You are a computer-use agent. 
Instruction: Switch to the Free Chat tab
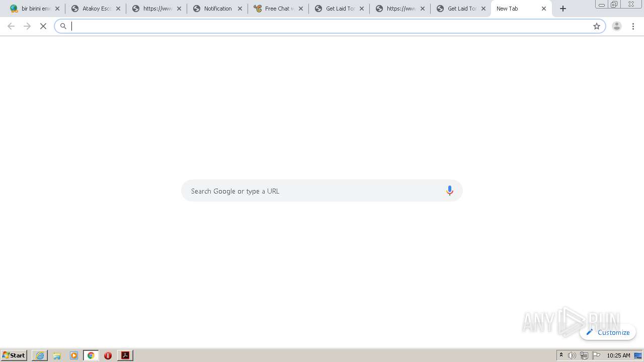click(278, 9)
